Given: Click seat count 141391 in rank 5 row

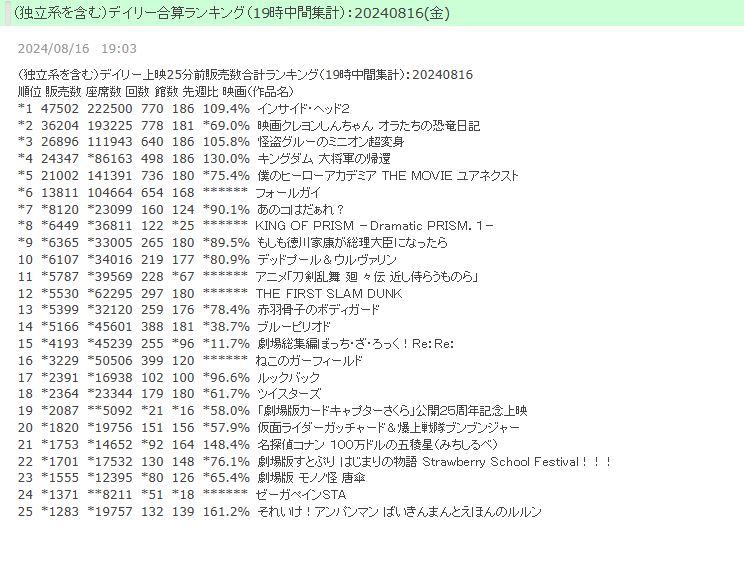Looking at the screenshot, I should click(x=110, y=176).
